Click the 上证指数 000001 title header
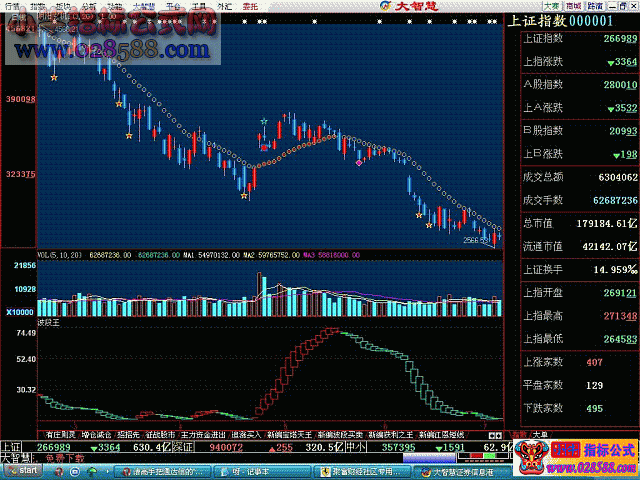 click(560, 20)
